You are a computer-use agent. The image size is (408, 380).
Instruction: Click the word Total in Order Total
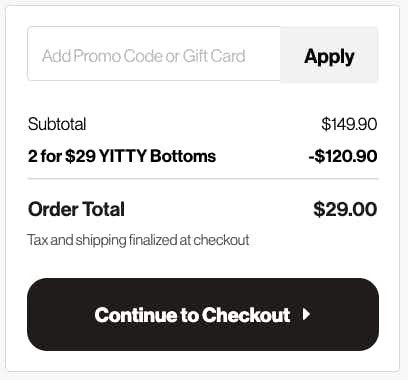[x=104, y=209]
